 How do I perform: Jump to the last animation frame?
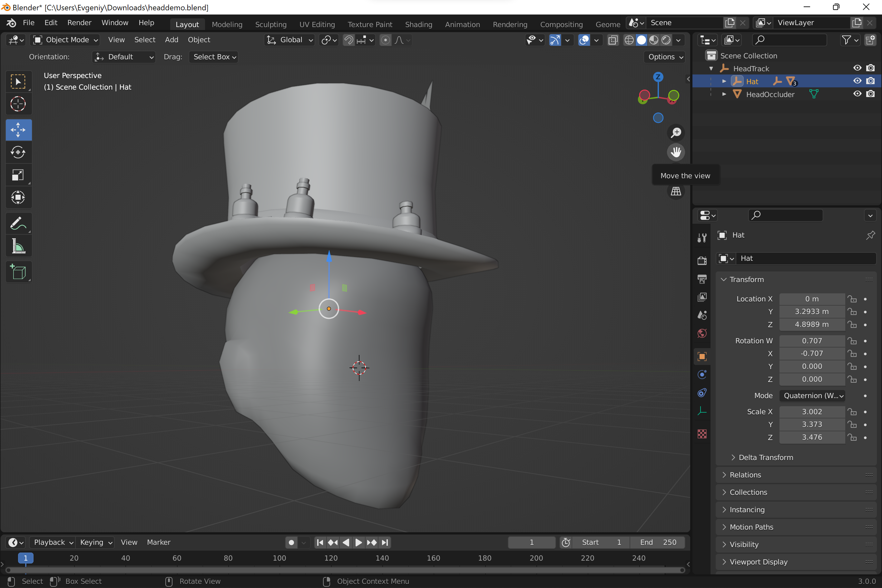[384, 542]
